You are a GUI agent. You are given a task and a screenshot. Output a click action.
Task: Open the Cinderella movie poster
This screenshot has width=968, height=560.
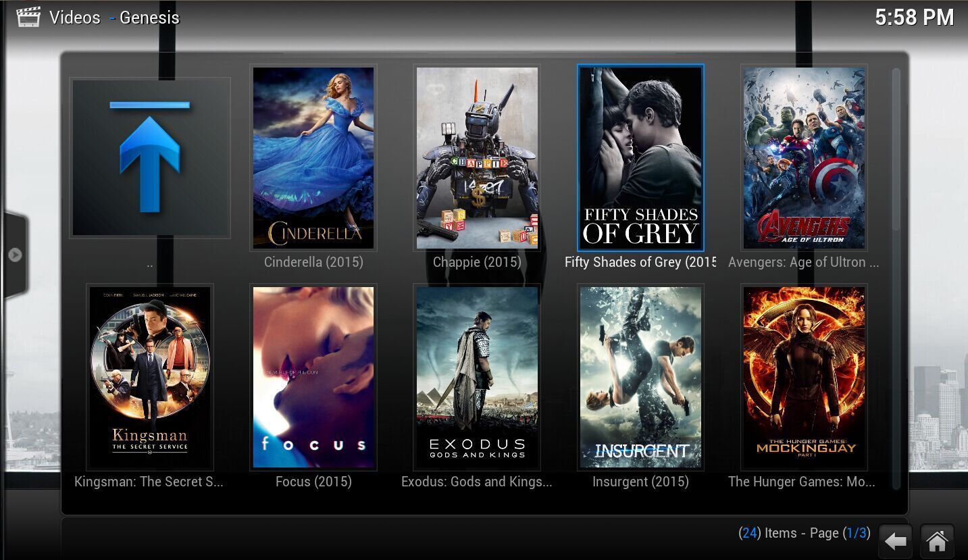click(313, 158)
